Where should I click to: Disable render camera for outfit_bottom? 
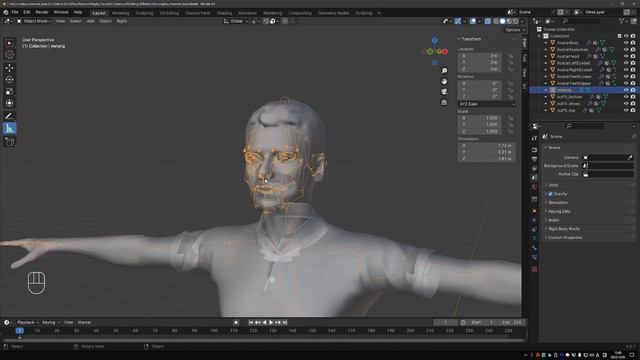633,97
